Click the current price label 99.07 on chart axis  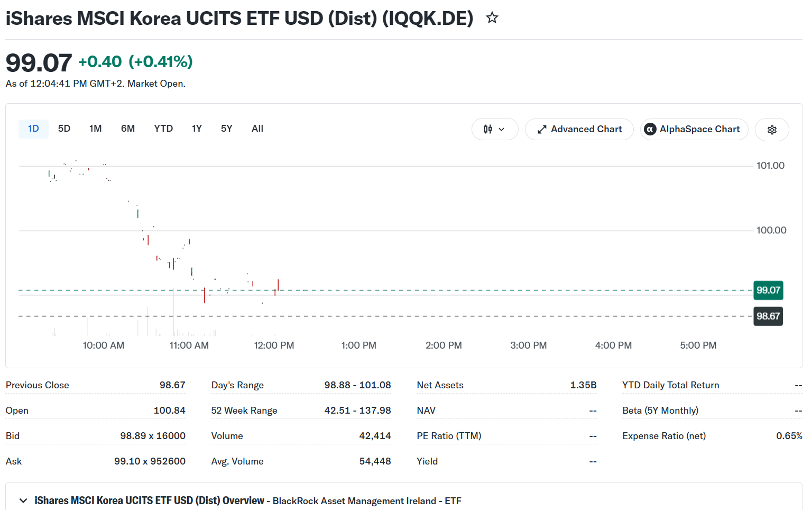tap(768, 290)
